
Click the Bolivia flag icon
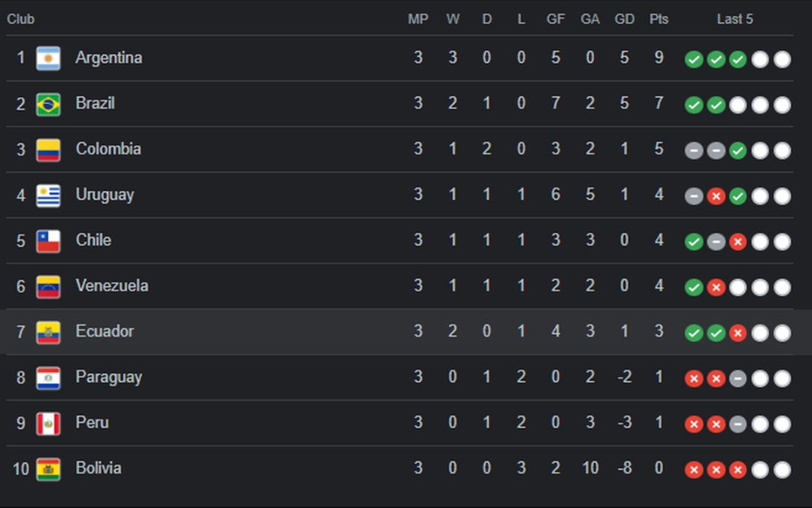(48, 469)
